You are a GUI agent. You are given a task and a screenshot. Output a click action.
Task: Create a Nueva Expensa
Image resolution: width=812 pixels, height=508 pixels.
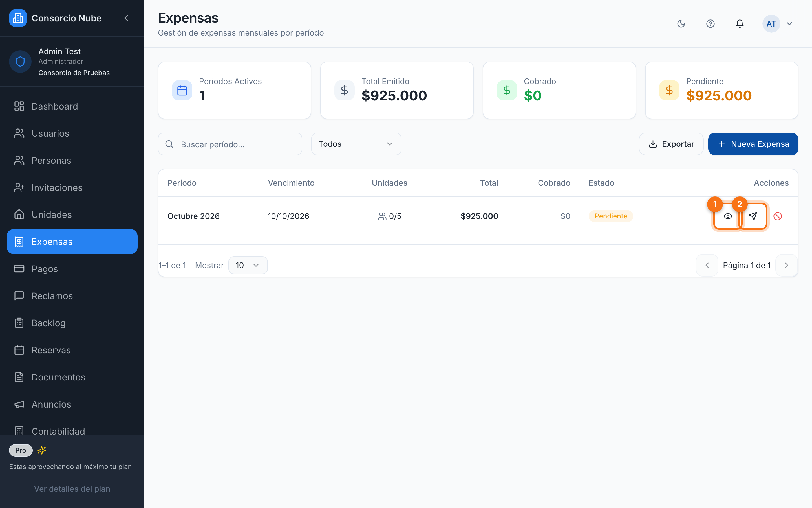pyautogui.click(x=753, y=144)
